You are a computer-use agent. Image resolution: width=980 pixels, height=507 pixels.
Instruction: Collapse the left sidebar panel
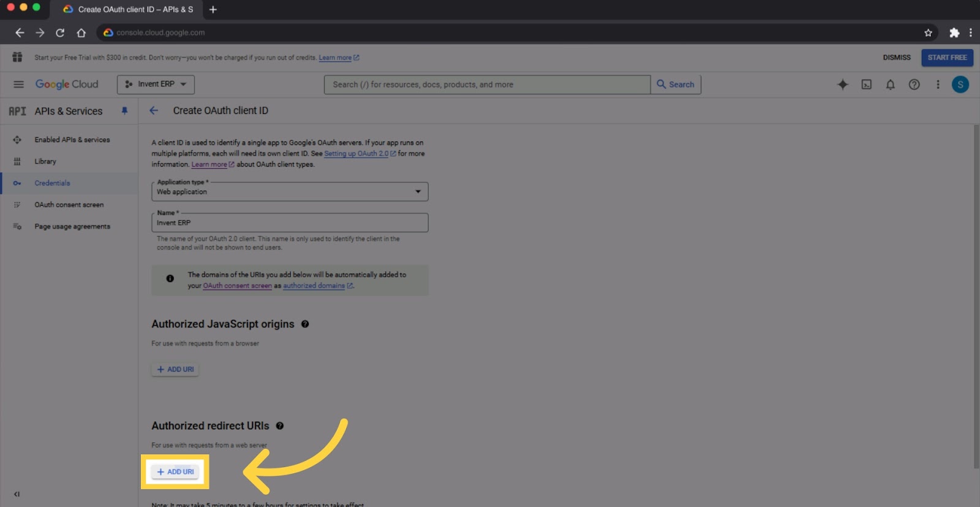click(x=17, y=494)
